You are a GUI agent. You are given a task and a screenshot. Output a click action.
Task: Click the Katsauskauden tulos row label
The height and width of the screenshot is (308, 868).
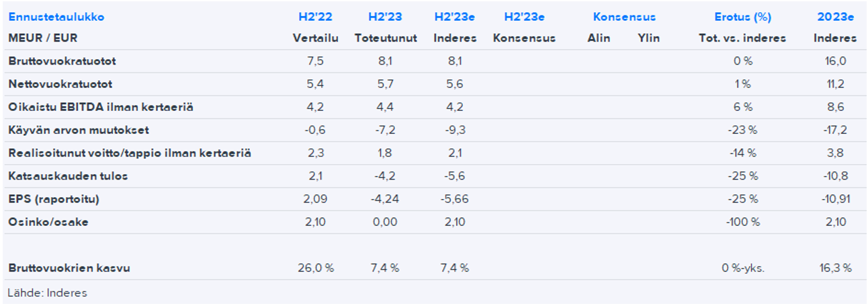[x=68, y=176]
